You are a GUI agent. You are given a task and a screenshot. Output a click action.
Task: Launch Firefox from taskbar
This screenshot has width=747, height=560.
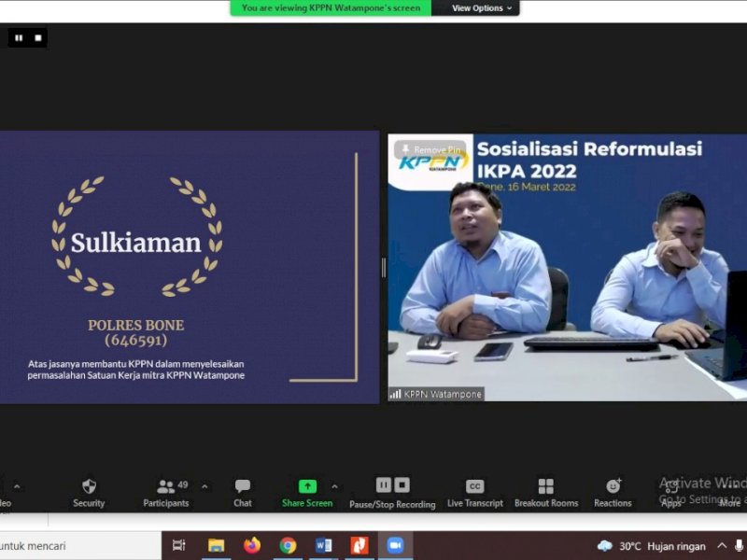(252, 545)
